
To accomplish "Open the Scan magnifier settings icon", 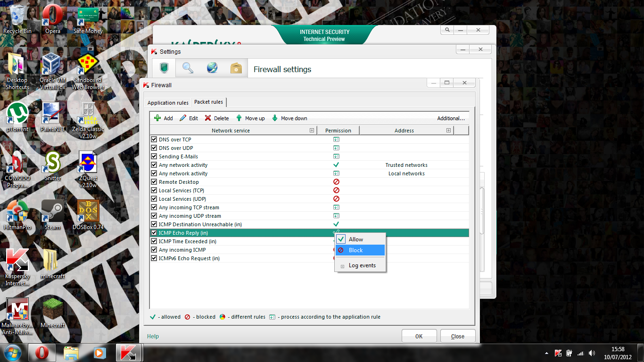I will pos(188,68).
